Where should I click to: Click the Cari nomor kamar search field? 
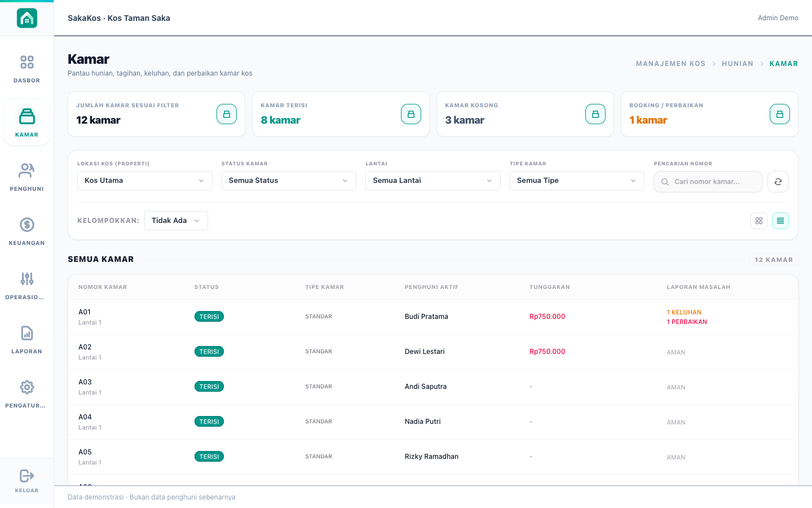point(708,182)
